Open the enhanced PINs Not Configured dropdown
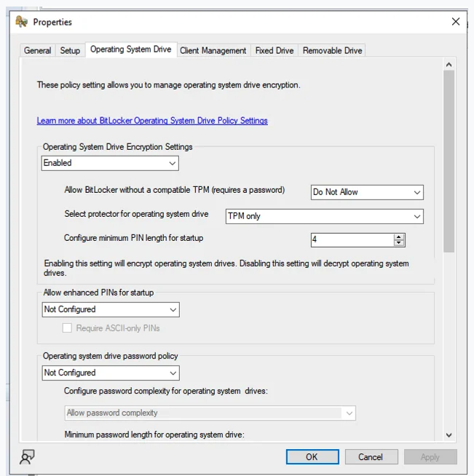Screen dimensions: 474x476 point(111,309)
